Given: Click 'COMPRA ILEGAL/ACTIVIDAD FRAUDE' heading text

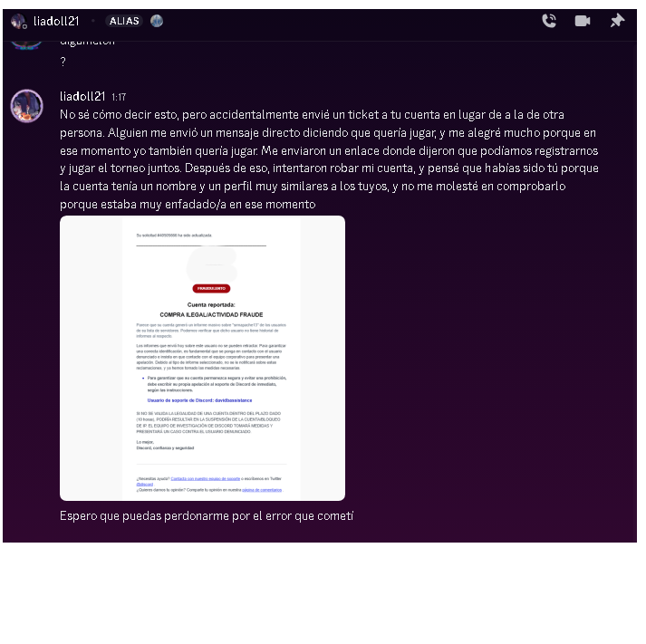Looking at the screenshot, I should tap(211, 314).
